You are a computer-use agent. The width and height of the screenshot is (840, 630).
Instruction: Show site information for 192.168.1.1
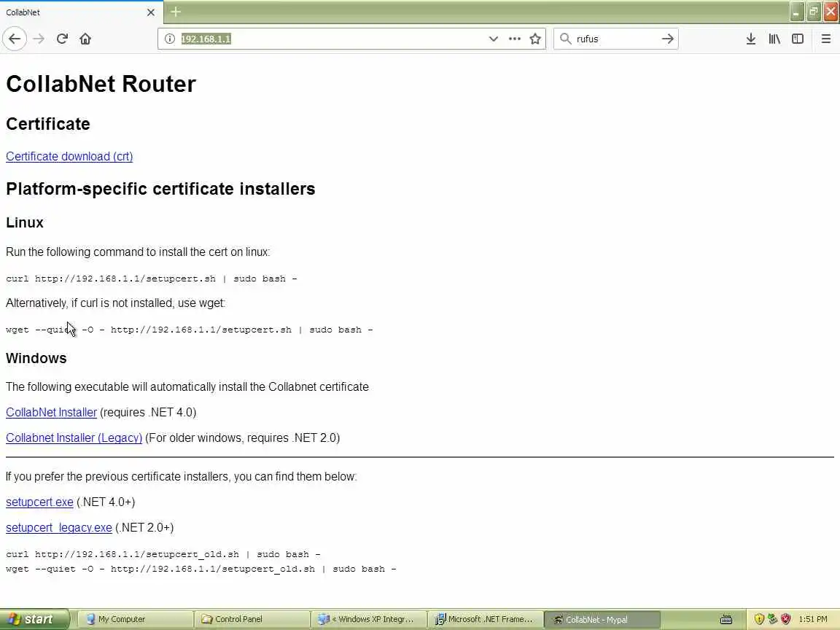point(169,39)
